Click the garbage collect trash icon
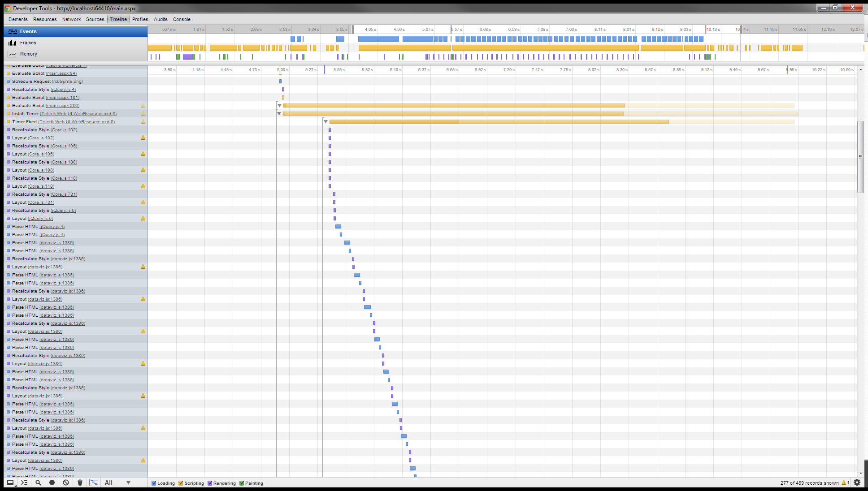The height and width of the screenshot is (491, 868). [x=80, y=482]
